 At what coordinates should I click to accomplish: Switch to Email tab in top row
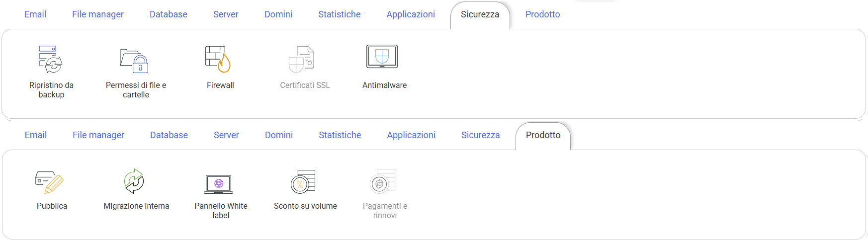pos(35,14)
